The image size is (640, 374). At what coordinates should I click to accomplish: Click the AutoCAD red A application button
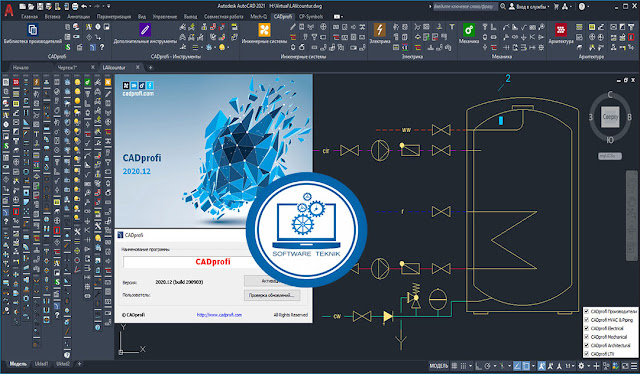pos(9,10)
